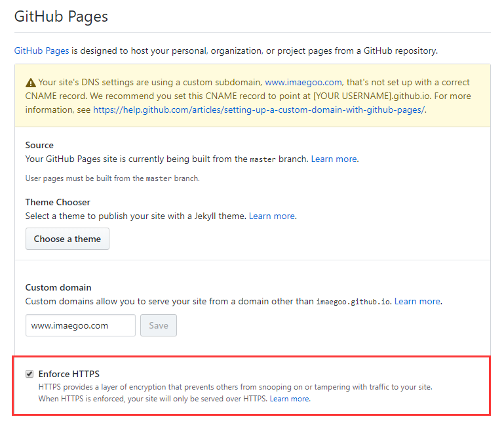Click the Theme Chooser heading
The image size is (504, 425).
tap(58, 202)
